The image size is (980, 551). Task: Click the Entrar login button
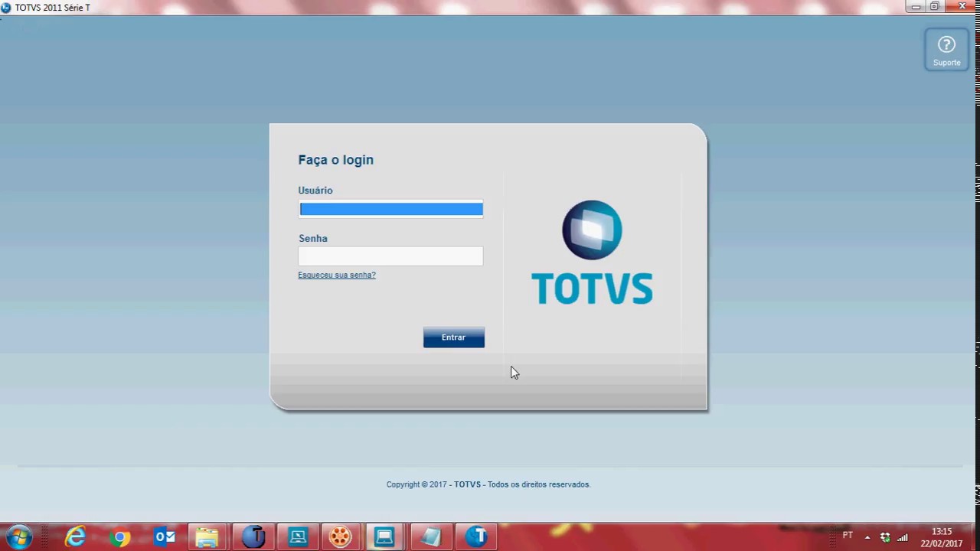[454, 337]
